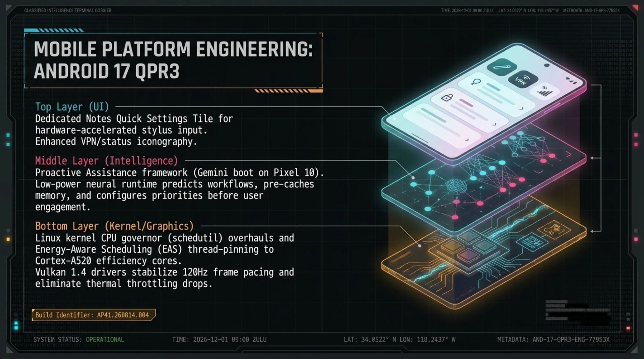Viewport: 644px width, 359px height.
Task: Click the cyan module icon on the circuit board
Action: (532, 242)
